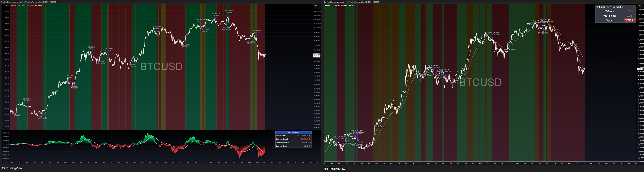Click '2024' on the right chart time axis
This screenshot has height=172, width=644.
click(391, 163)
